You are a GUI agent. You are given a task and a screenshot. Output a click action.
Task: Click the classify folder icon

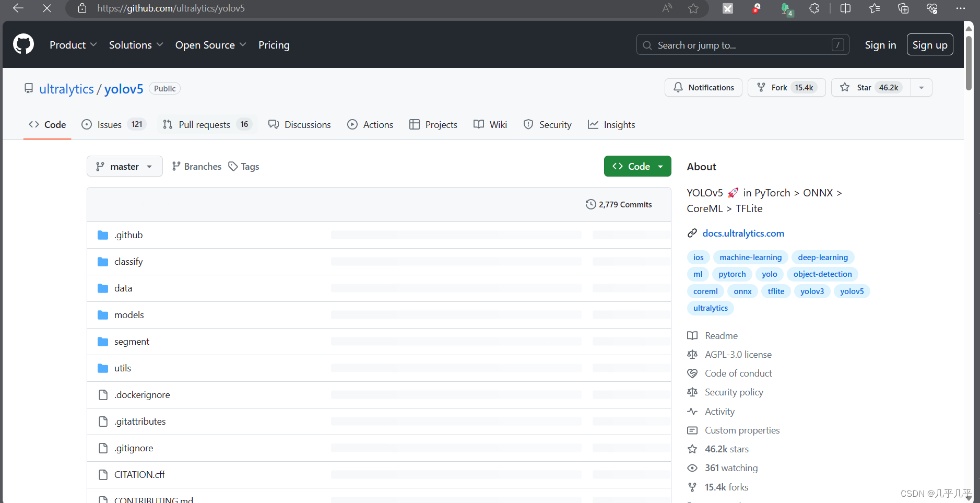coord(103,262)
